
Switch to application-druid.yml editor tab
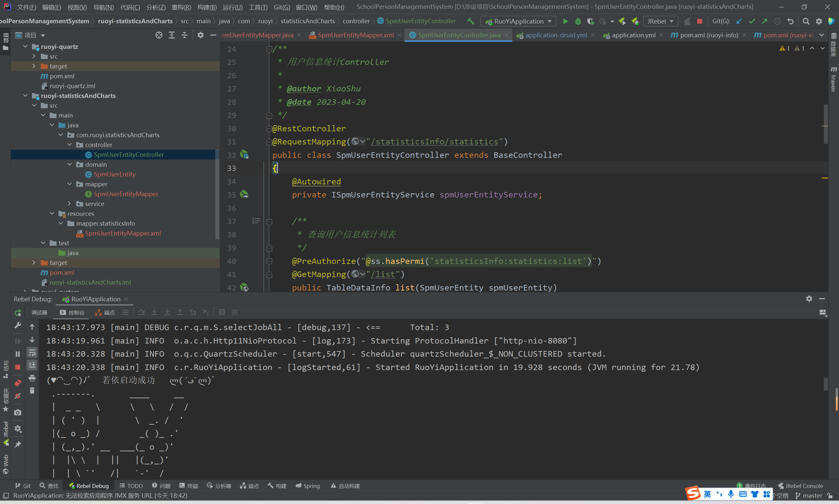556,35
